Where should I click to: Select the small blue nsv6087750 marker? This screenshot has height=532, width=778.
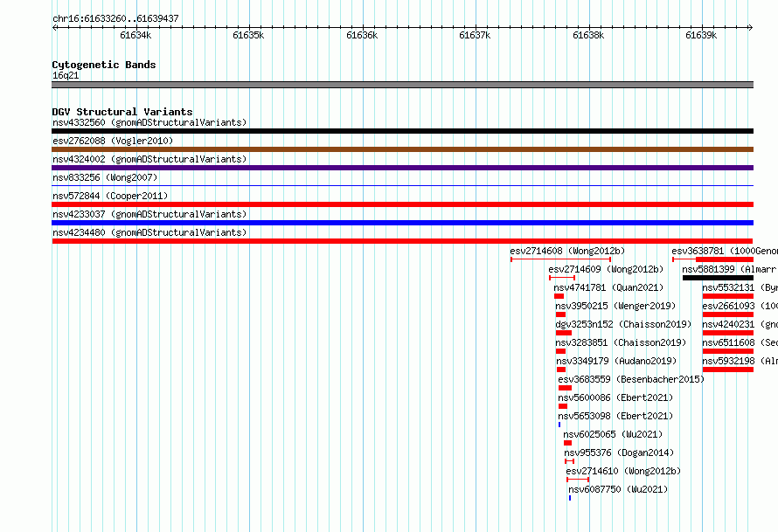570,498
